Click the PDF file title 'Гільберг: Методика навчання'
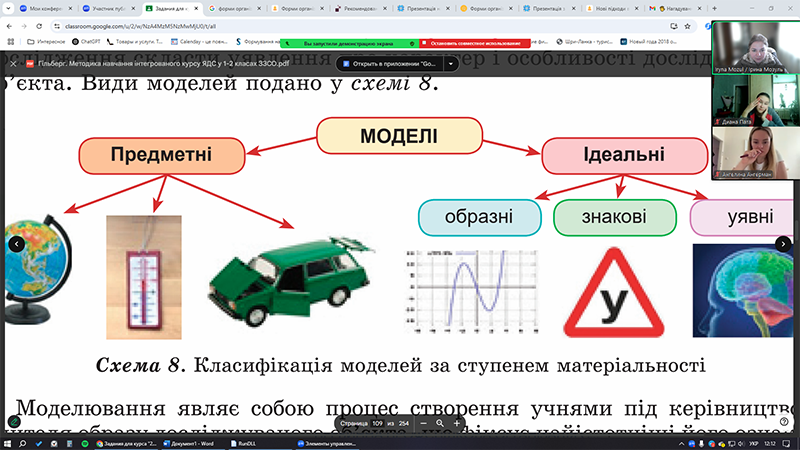 (164, 64)
